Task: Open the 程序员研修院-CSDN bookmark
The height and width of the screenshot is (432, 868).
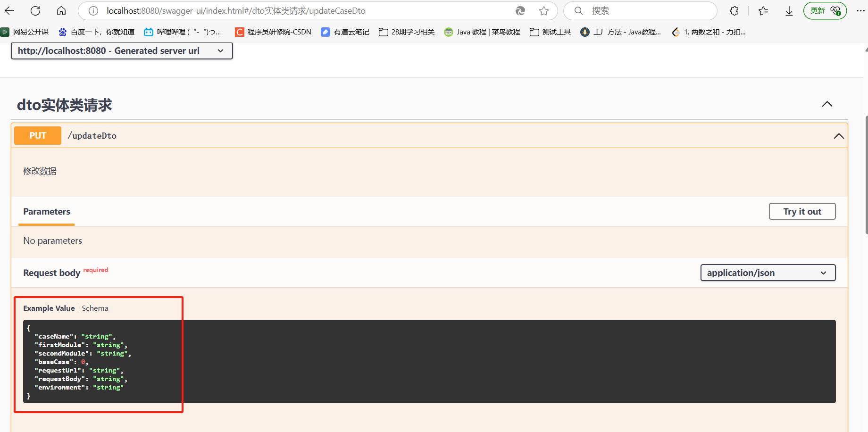Action: pyautogui.click(x=274, y=32)
